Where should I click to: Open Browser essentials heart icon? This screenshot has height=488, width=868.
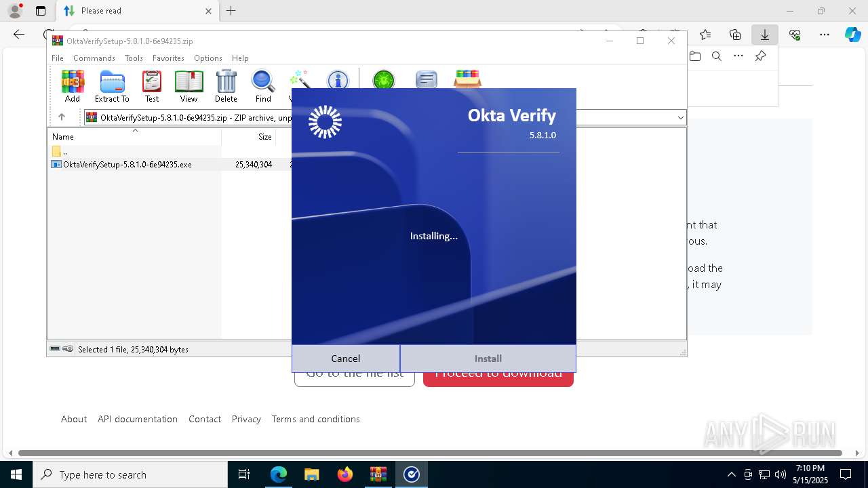tap(795, 35)
